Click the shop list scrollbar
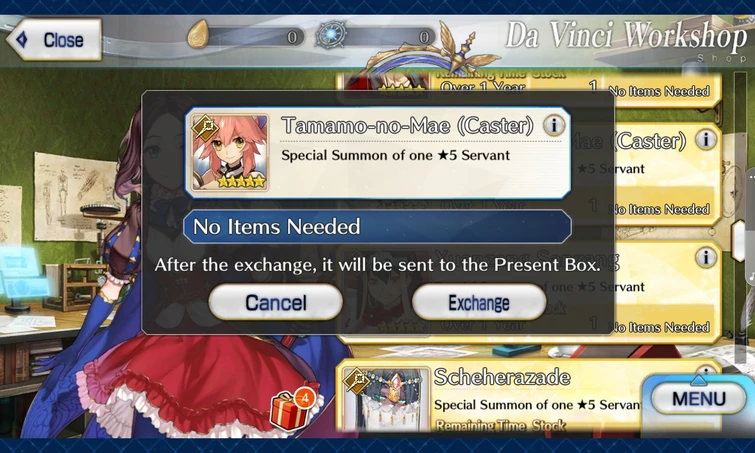This screenshot has height=453, width=755. click(x=742, y=217)
